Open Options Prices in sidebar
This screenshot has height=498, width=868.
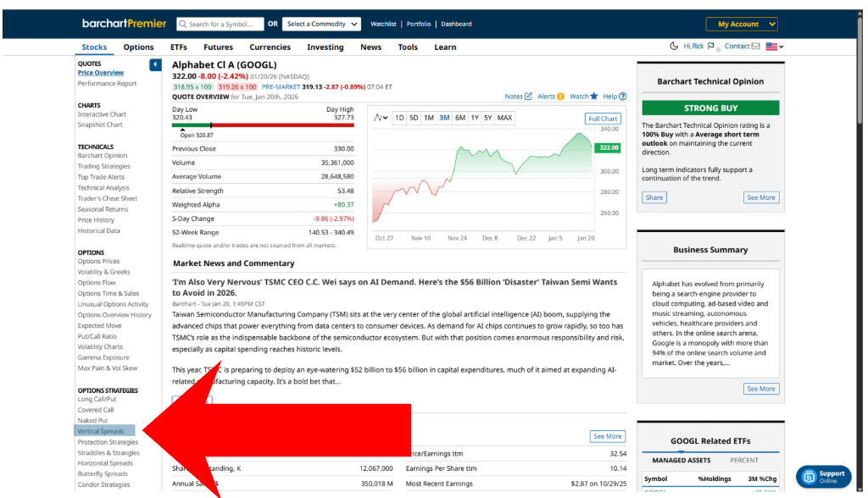[x=98, y=261]
